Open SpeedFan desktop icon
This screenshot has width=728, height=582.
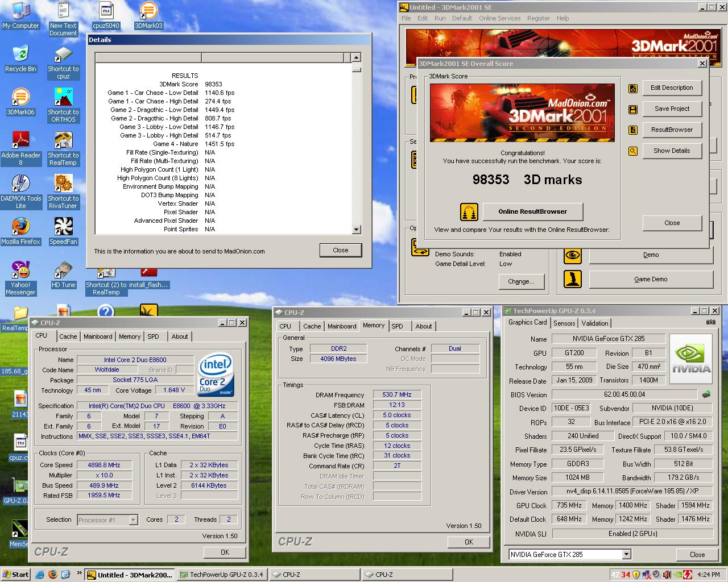click(63, 231)
